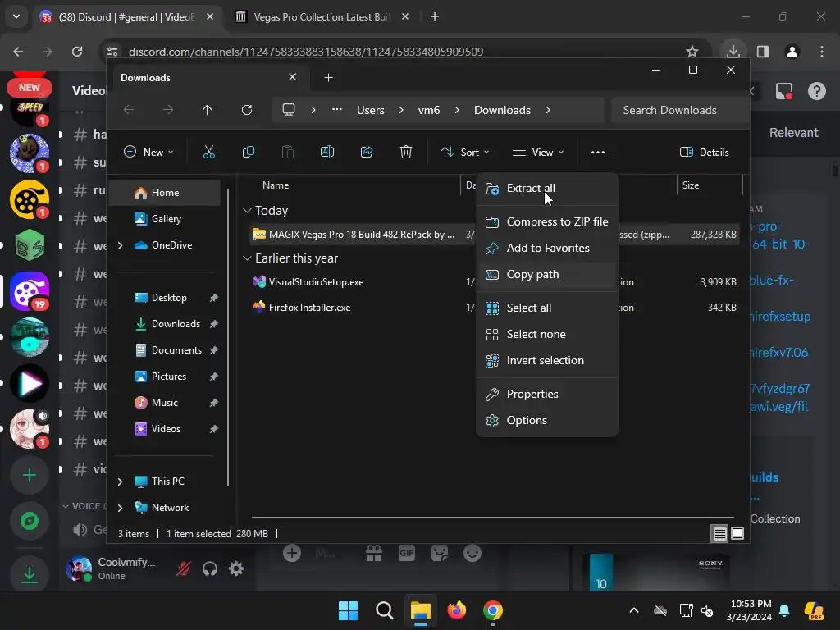Open Desktop quick access folder
Image resolution: width=840 pixels, height=630 pixels.
pos(169,298)
